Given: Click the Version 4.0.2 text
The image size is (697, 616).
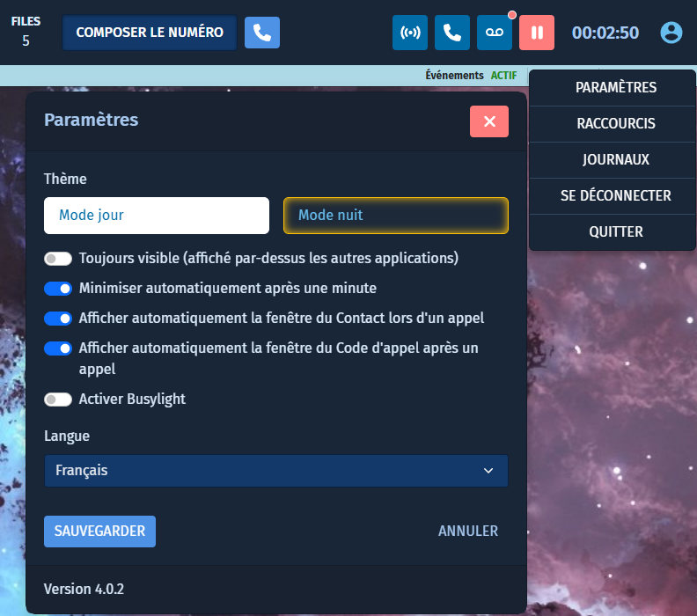Looking at the screenshot, I should (84, 590).
